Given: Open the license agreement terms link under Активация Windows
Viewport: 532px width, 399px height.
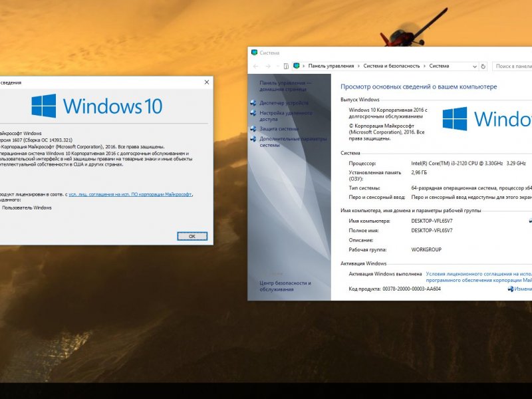Looking at the screenshot, I should coord(479,277).
